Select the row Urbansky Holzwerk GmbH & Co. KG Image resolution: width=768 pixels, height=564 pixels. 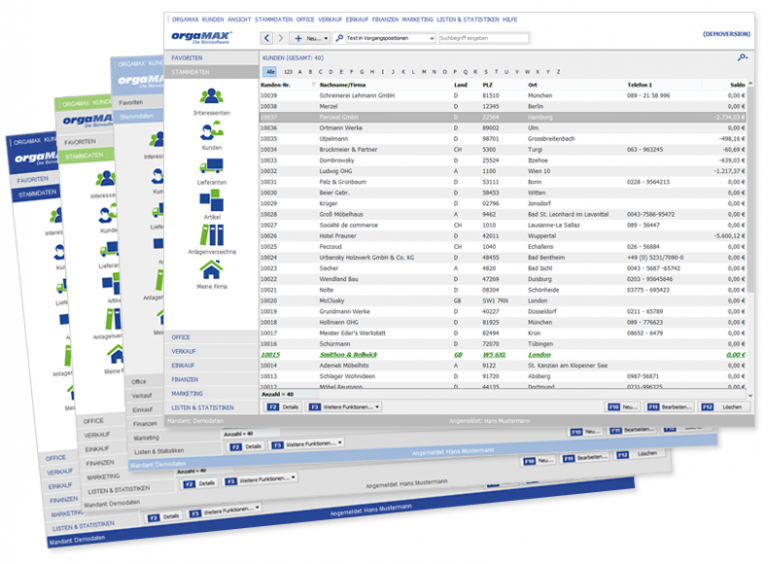503,258
